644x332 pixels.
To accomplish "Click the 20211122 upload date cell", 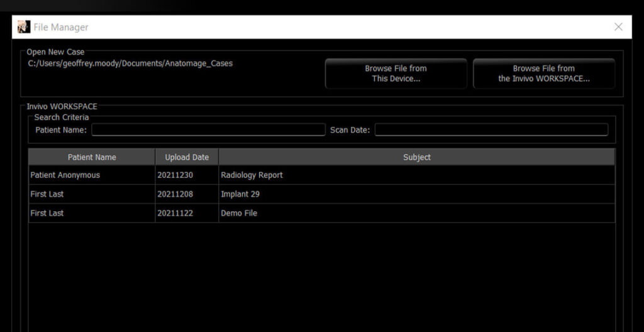I will click(175, 213).
